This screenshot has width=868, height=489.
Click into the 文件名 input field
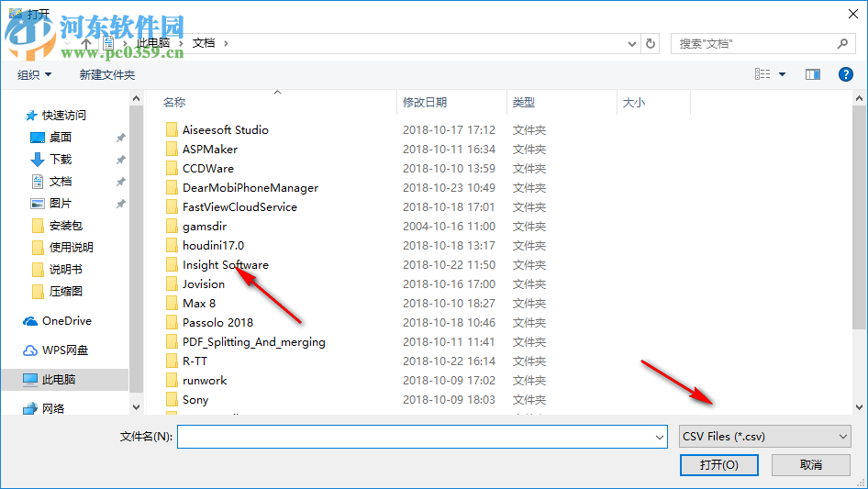click(x=422, y=437)
